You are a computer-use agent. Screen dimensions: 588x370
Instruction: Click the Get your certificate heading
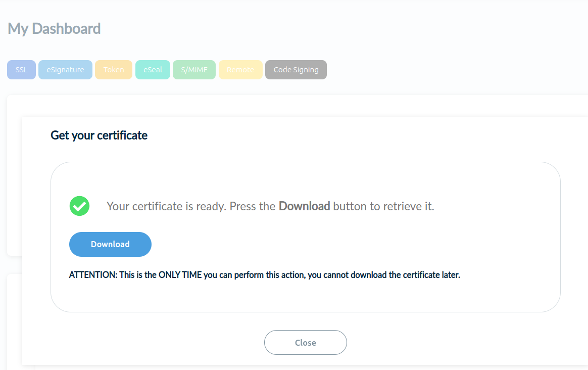pyautogui.click(x=99, y=135)
